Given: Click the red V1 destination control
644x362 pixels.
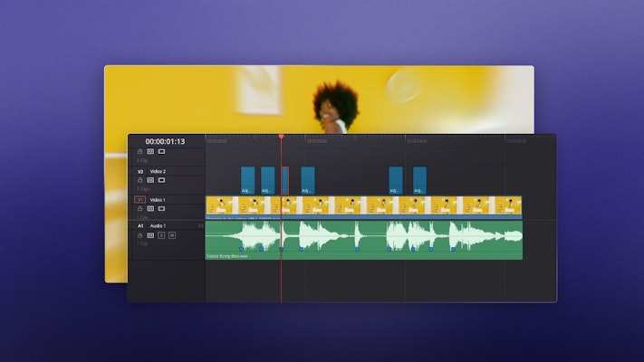Looking at the screenshot, I should (139, 199).
